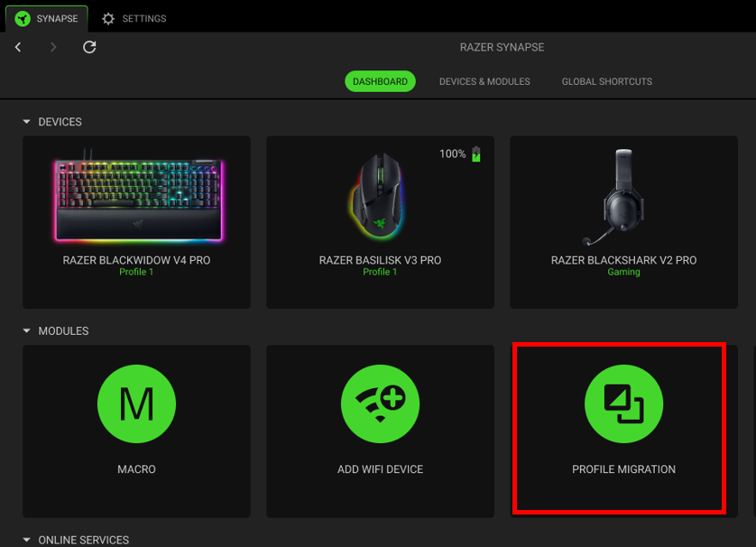Click the Settings gear icon
The height and width of the screenshot is (547, 756).
tap(108, 19)
